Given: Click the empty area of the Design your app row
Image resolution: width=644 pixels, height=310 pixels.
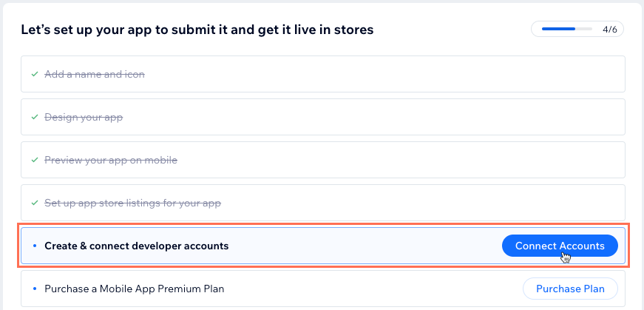Looking at the screenshot, I should pyautogui.click(x=370, y=117).
